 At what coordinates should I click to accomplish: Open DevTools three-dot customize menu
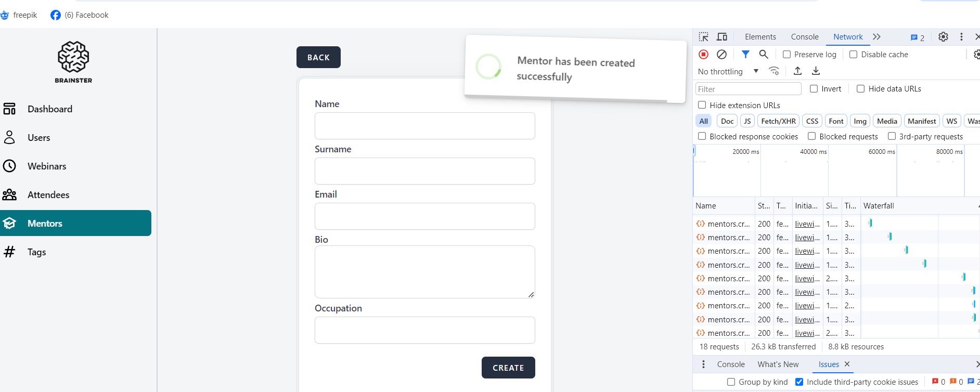point(961,37)
